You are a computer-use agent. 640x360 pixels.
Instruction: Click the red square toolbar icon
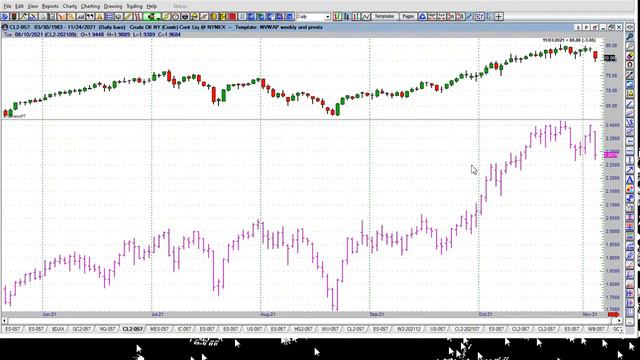233,17
